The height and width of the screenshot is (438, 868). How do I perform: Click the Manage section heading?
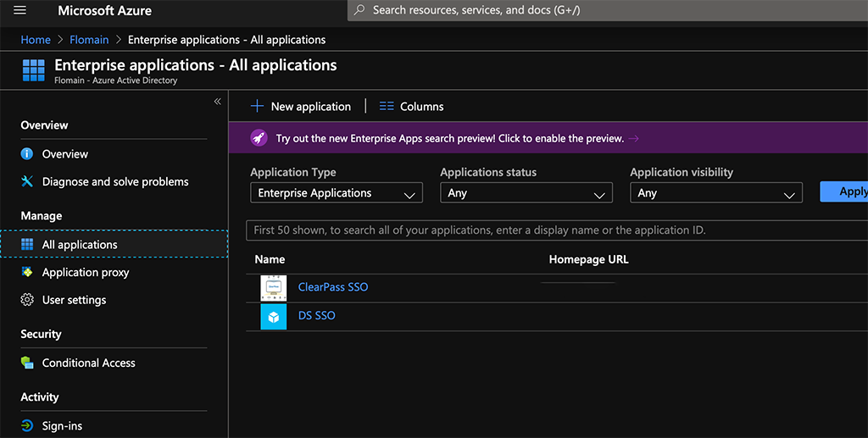coord(42,216)
